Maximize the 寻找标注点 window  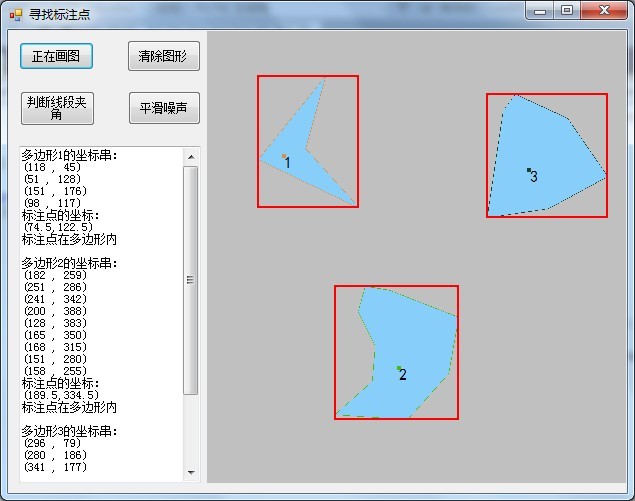pyautogui.click(x=567, y=11)
